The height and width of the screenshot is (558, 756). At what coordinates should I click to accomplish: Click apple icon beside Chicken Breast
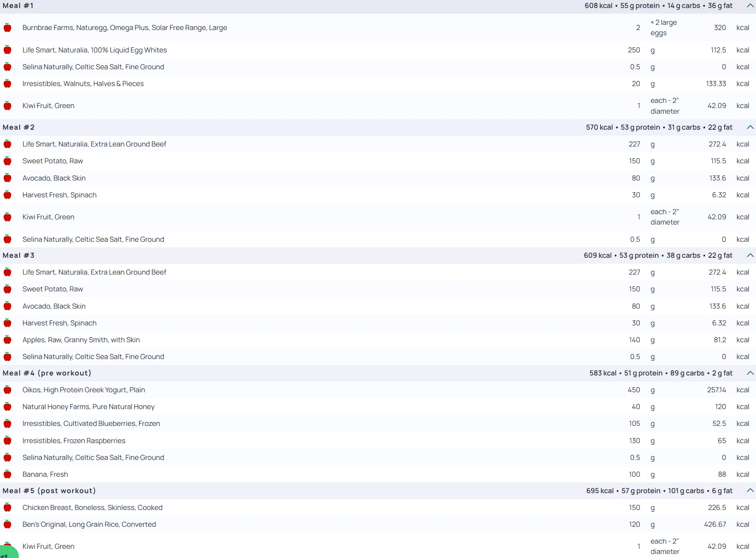[x=7, y=508]
